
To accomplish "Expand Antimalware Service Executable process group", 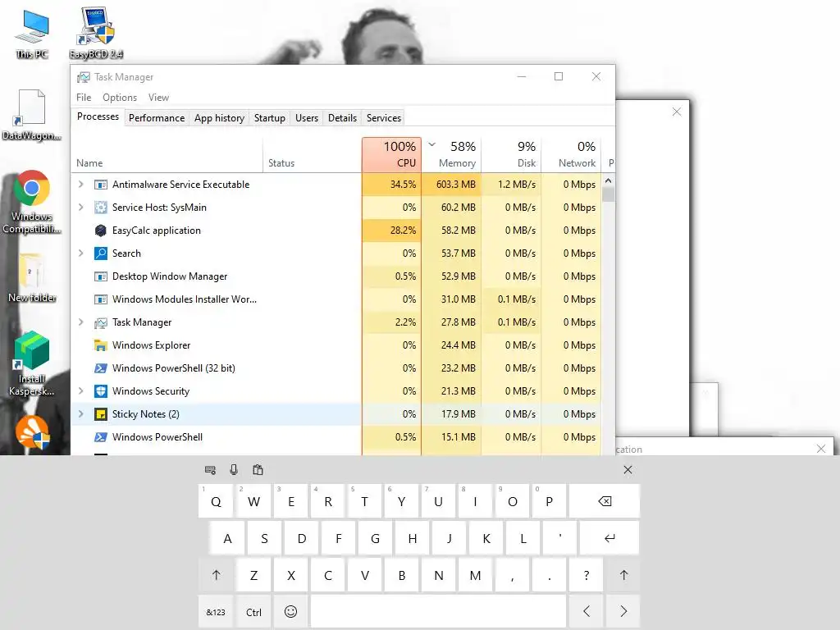I will 81,185.
